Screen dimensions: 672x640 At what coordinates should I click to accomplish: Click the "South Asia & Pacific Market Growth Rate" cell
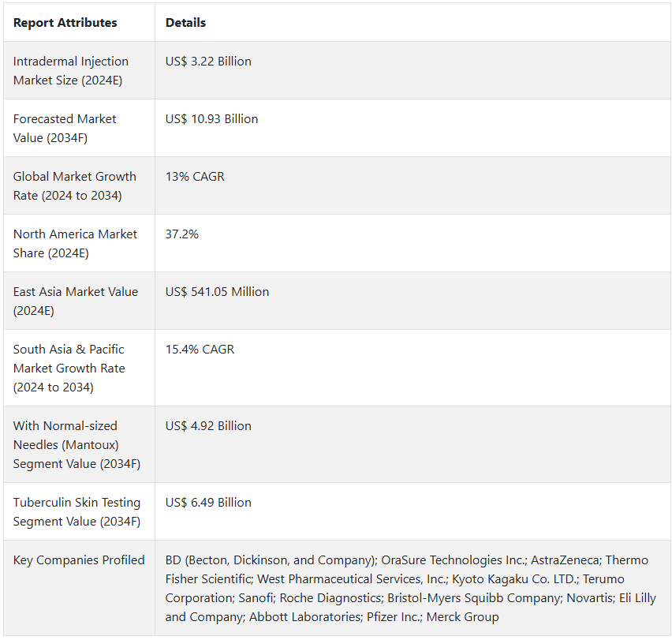coord(69,369)
